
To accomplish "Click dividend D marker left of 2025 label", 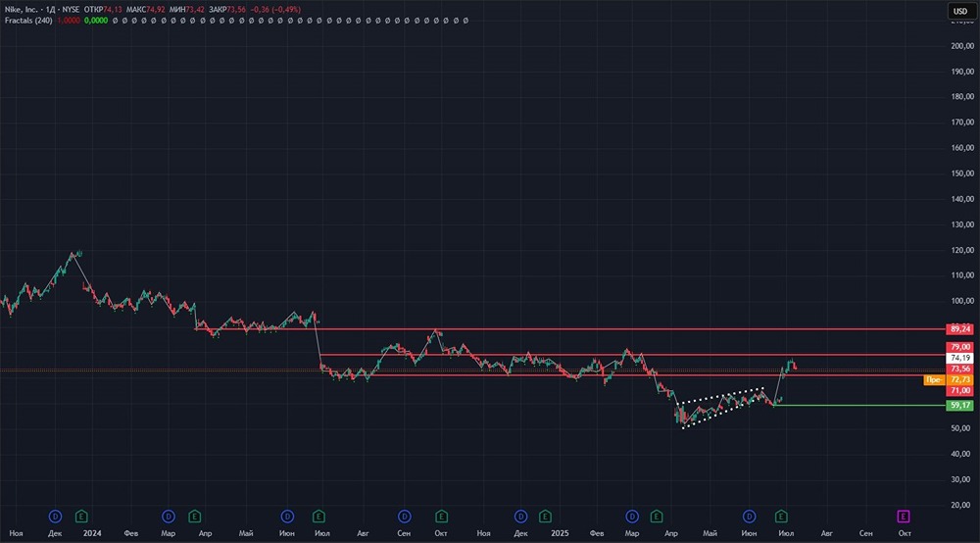I will point(518,515).
